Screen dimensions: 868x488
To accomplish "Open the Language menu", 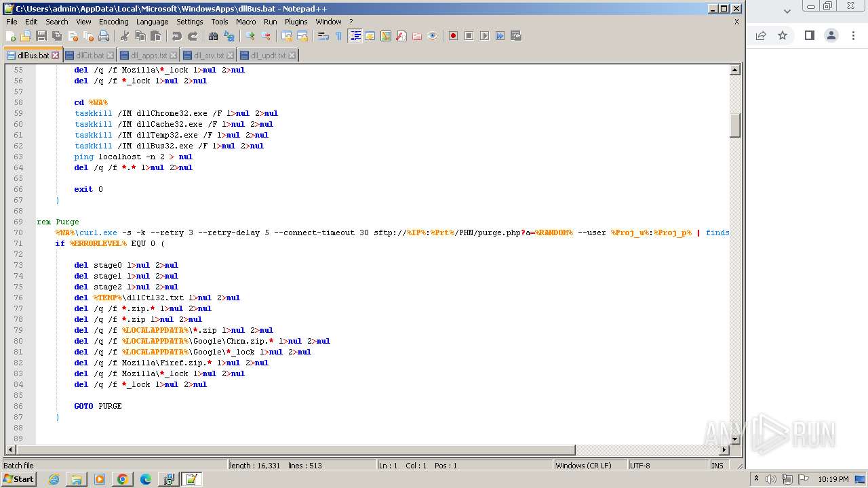I will pos(152,22).
